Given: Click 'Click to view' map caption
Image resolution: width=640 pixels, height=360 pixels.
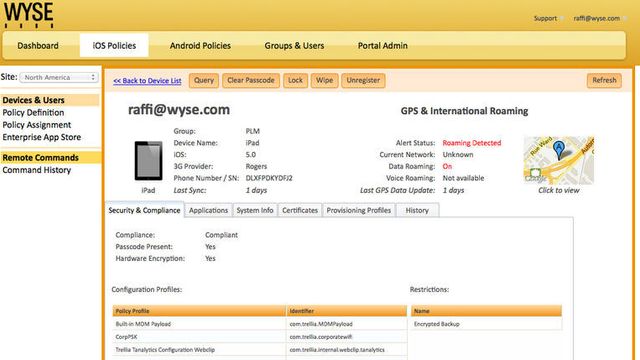Looking at the screenshot, I should (x=558, y=190).
